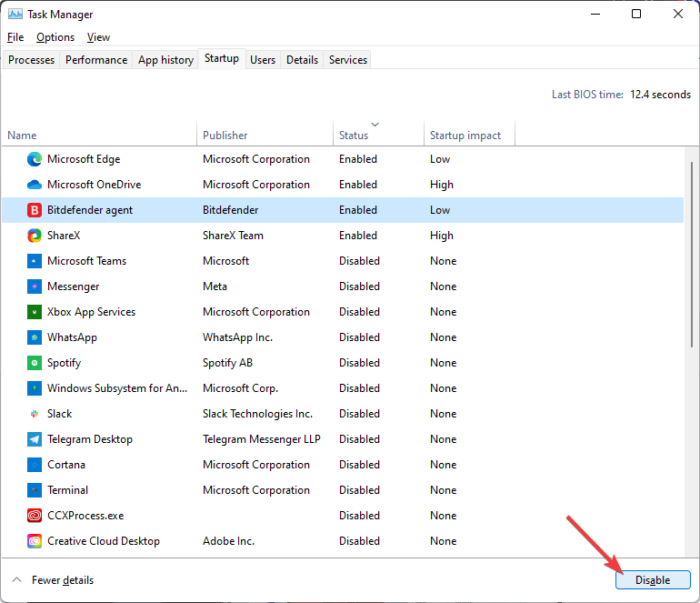Click the Telegram Desktop icon
Screen dimensions: 700x603
click(35, 439)
